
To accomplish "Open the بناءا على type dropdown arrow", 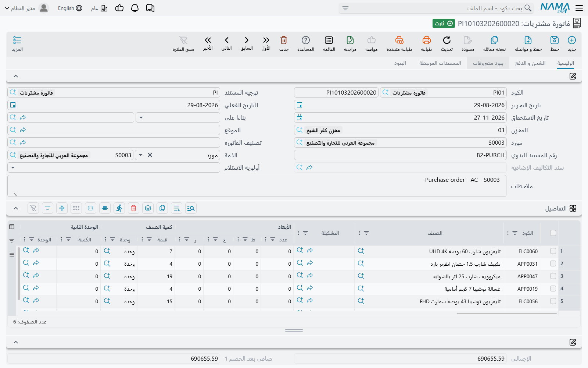I will point(141,118).
